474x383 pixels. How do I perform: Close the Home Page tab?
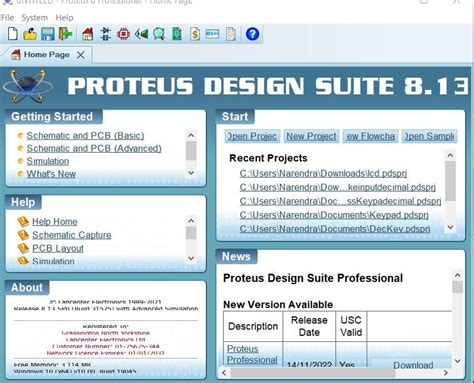tap(81, 55)
